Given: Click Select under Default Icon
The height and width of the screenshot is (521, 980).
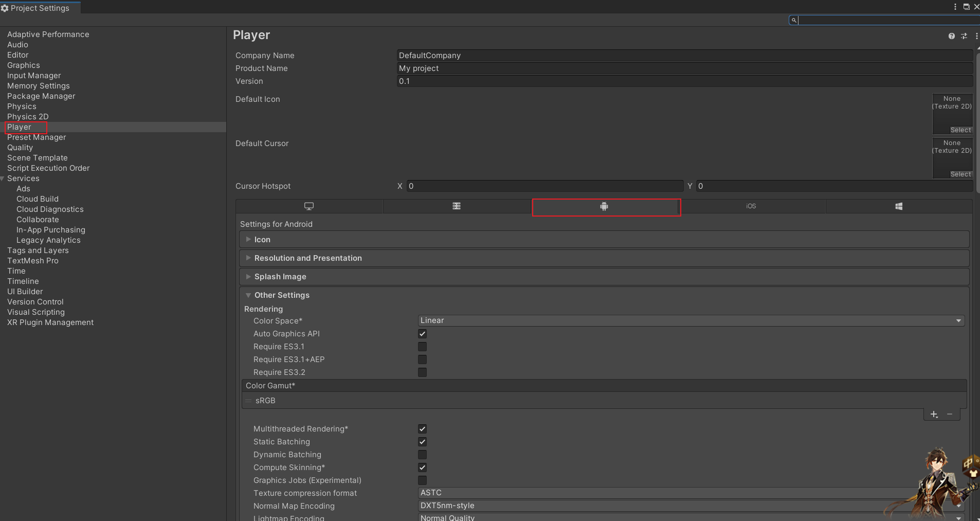Looking at the screenshot, I should pyautogui.click(x=960, y=130).
